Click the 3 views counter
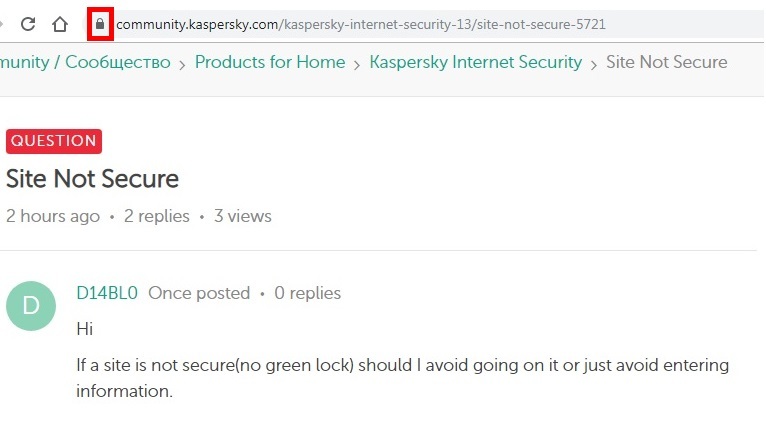This screenshot has width=766, height=424. coord(243,216)
